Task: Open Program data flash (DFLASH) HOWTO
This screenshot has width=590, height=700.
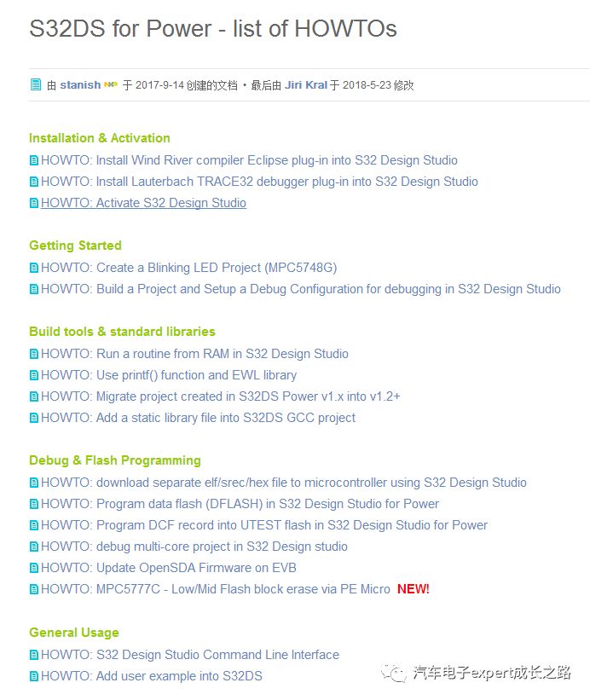Action: pos(240,504)
